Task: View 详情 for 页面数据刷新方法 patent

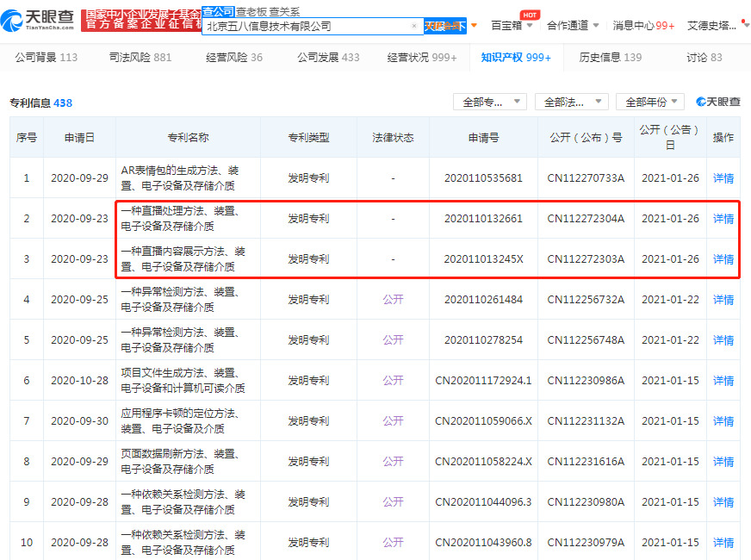Action: 723,461
